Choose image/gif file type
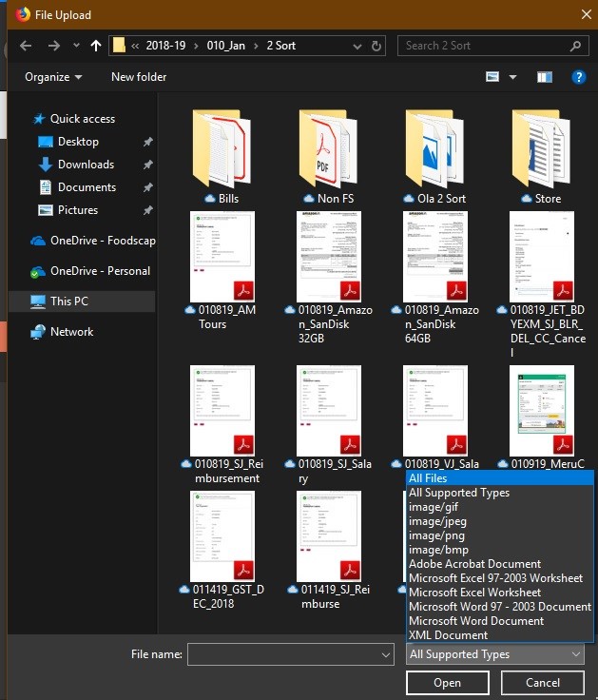The height and width of the screenshot is (700, 598). coord(499,507)
